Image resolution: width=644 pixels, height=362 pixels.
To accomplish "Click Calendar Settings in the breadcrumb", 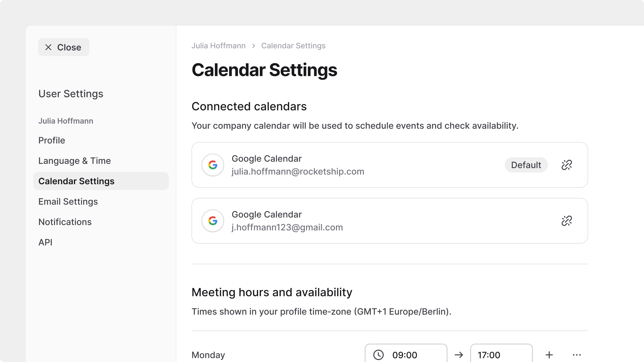I will pos(293,46).
